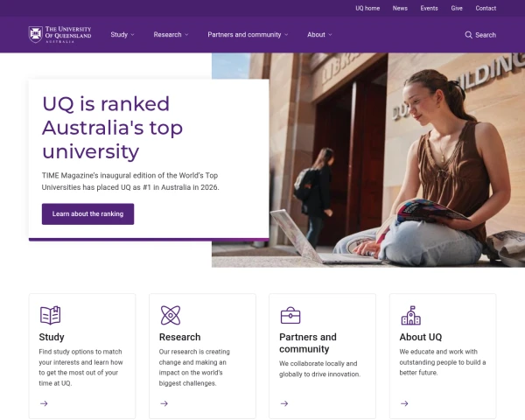Screen dimensions: 525x420
Task: Open the Partners and community menu
Action: (244, 35)
